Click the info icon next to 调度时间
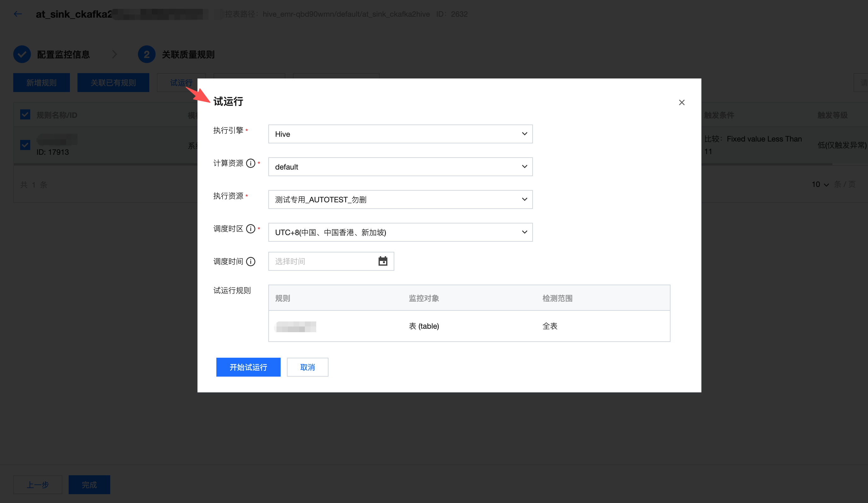This screenshot has width=868, height=503. click(251, 262)
